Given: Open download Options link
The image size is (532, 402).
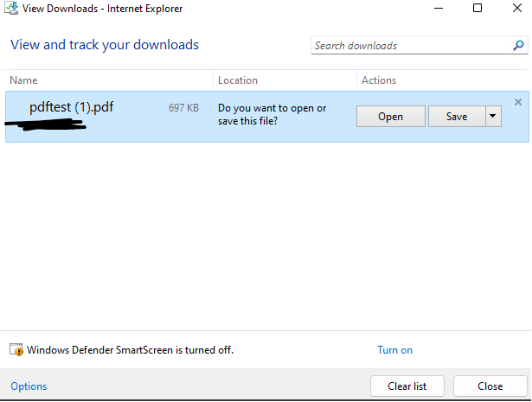Looking at the screenshot, I should click(29, 386).
